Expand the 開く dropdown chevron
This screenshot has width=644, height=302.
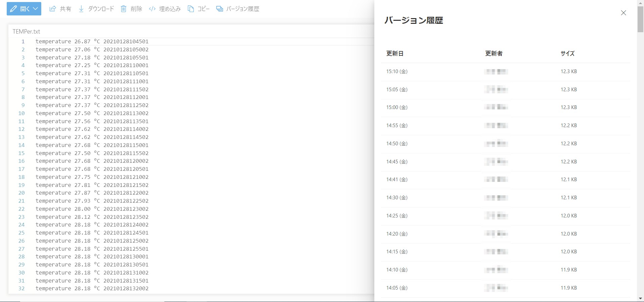(x=35, y=9)
